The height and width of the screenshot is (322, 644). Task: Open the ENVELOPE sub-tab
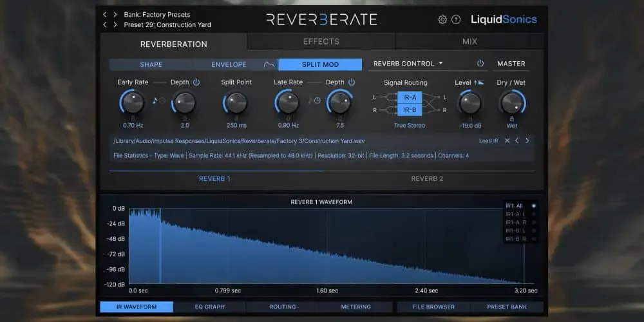229,64
